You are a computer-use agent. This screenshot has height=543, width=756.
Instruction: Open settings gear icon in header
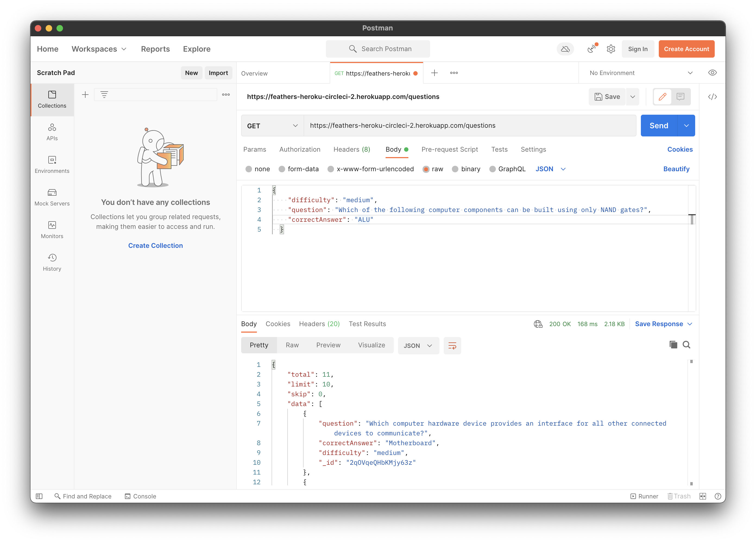pyautogui.click(x=611, y=49)
